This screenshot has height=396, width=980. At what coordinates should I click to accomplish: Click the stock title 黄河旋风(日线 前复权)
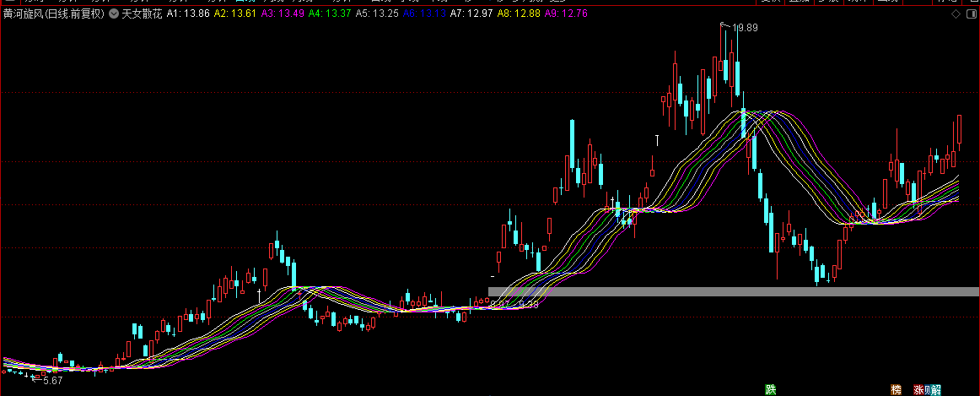[x=54, y=14]
